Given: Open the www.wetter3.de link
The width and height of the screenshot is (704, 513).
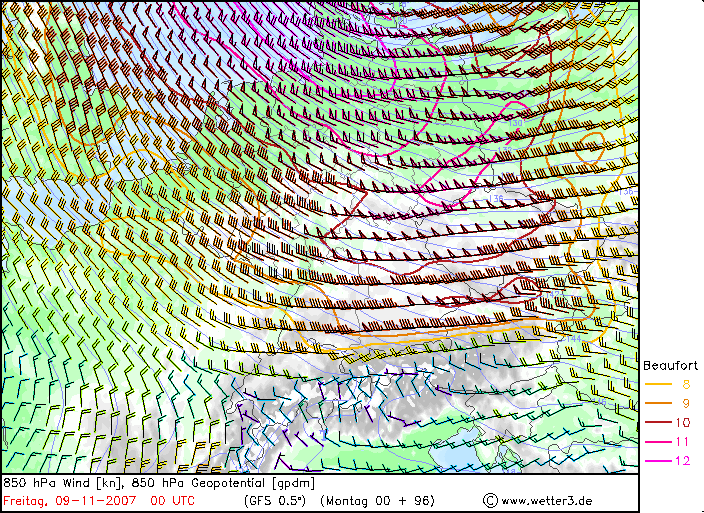Looking at the screenshot, I should tap(547, 500).
